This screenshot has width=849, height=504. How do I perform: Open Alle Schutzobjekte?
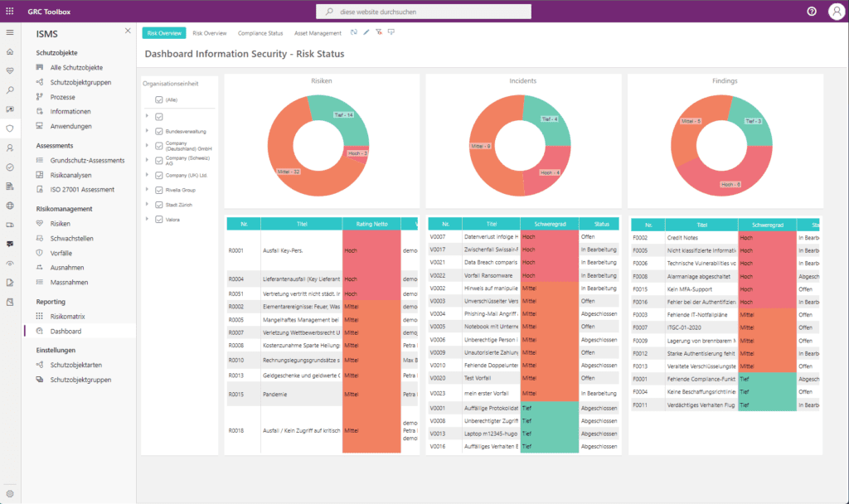[x=76, y=68]
